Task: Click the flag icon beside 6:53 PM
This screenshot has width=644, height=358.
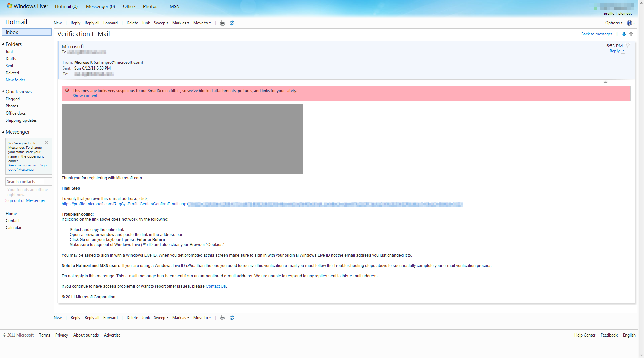Action: (x=628, y=46)
